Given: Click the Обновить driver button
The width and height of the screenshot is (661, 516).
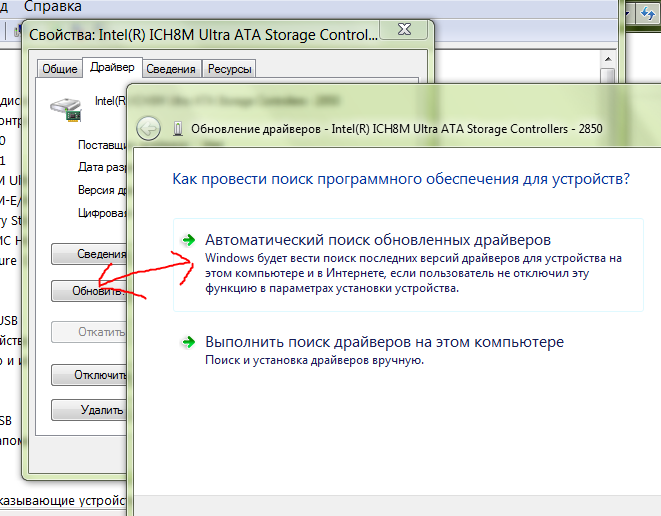Looking at the screenshot, I should (x=89, y=291).
